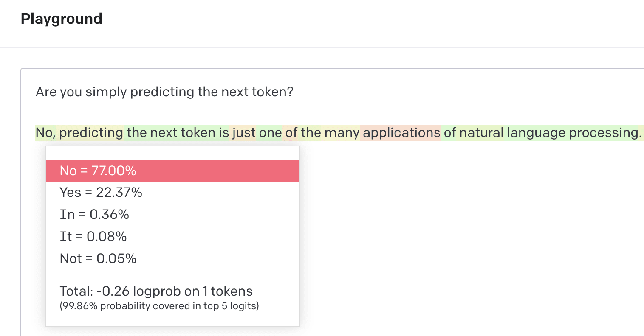Click the "token" word in the response line
Image resolution: width=644 pixels, height=336 pixels.
pyautogui.click(x=198, y=133)
